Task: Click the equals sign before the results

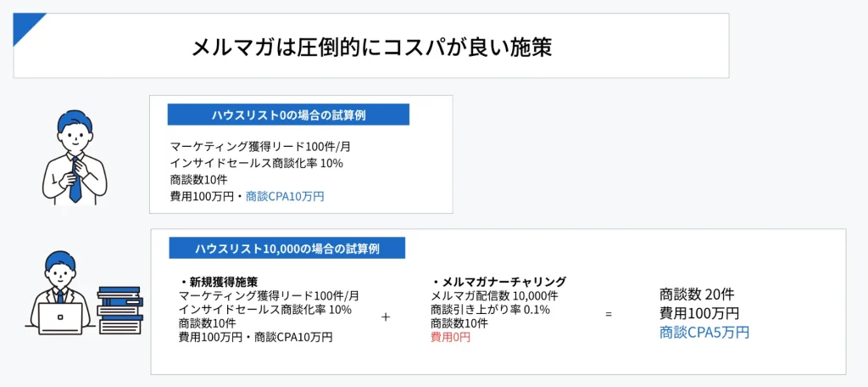Action: click(x=609, y=315)
